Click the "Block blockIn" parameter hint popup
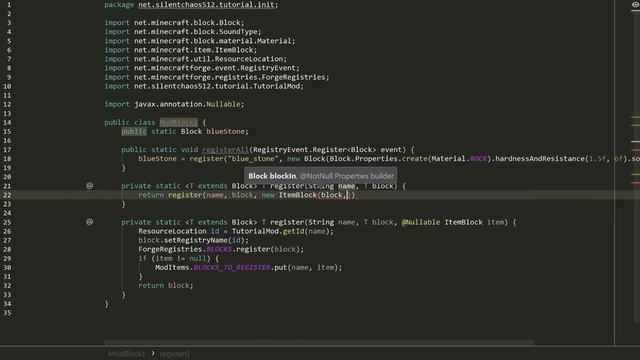Screen dimensions: 640x360 coord(320,176)
